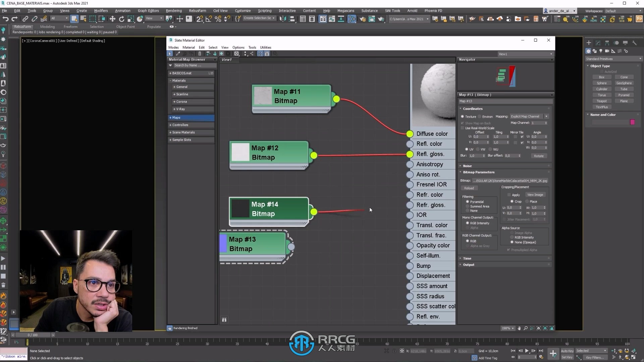Expand the Noise section in properties panel
Viewport: 644px width, 362px height.
(468, 165)
